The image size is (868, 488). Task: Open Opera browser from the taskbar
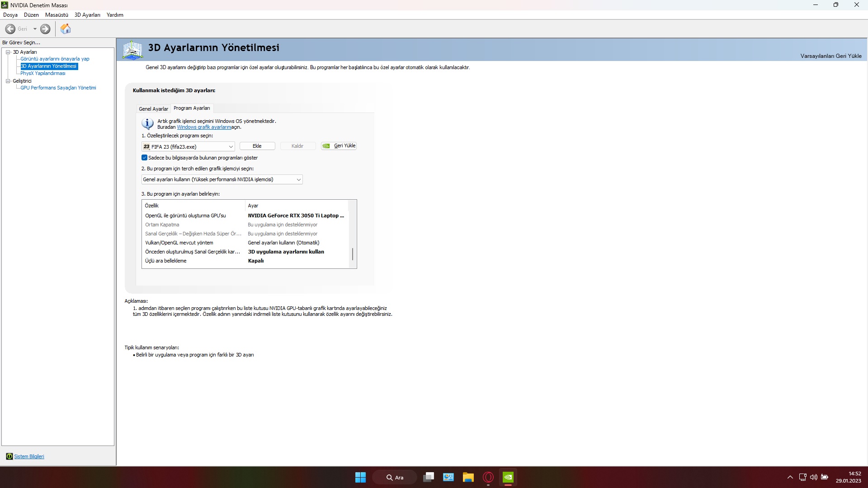point(488,477)
